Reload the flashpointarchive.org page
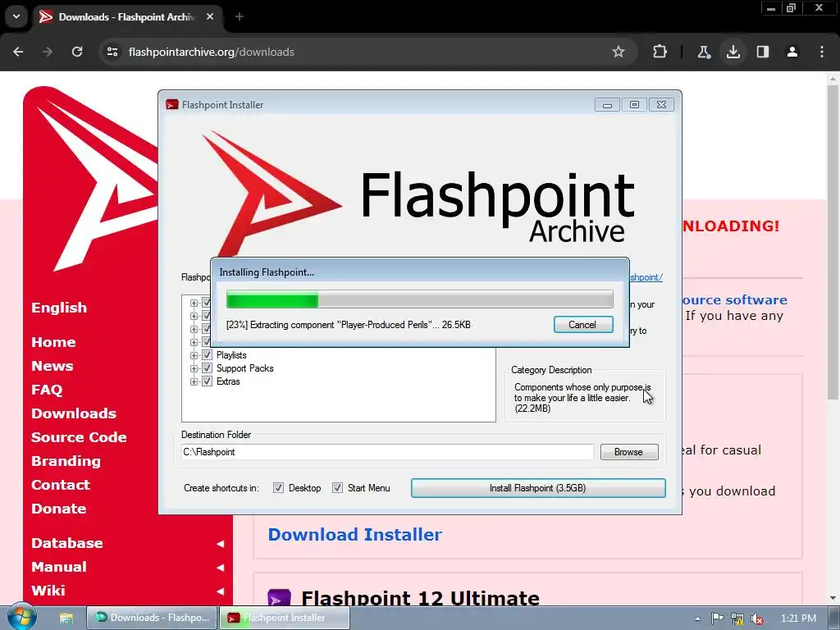Screen dimensions: 840x630 pyautogui.click(x=77, y=52)
